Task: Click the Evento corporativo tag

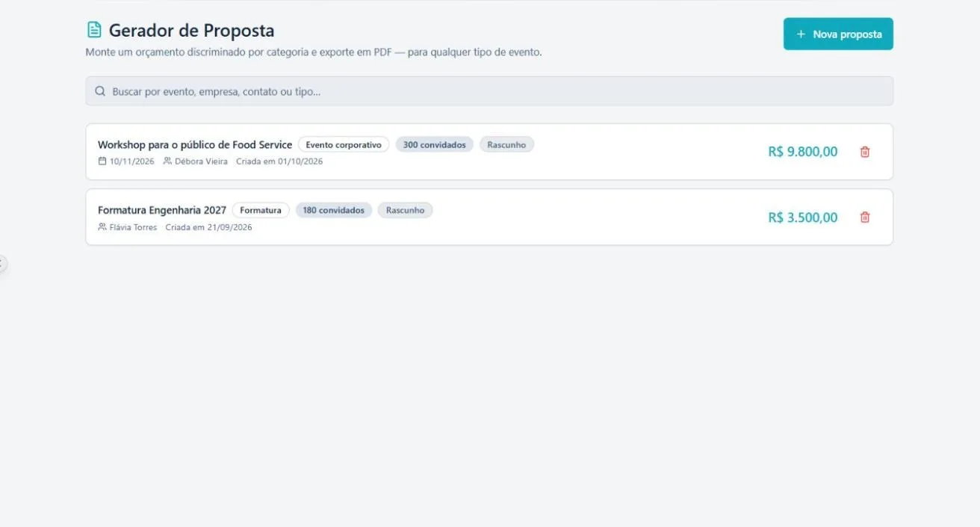Action: (x=344, y=145)
